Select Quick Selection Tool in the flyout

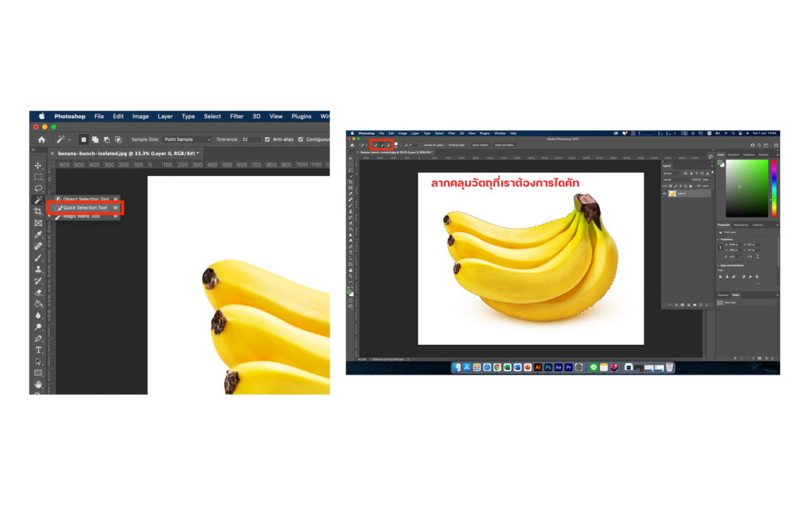[x=85, y=208]
